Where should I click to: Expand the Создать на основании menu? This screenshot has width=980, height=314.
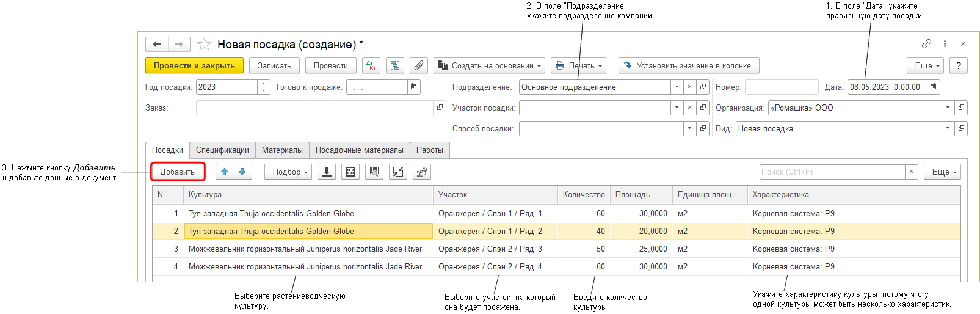click(x=490, y=65)
